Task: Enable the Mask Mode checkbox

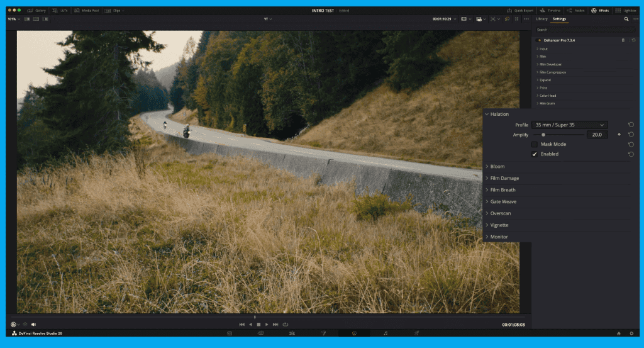Action: pos(535,144)
